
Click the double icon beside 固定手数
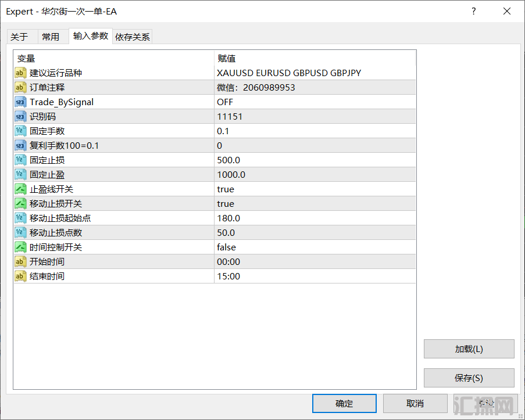[x=20, y=131]
